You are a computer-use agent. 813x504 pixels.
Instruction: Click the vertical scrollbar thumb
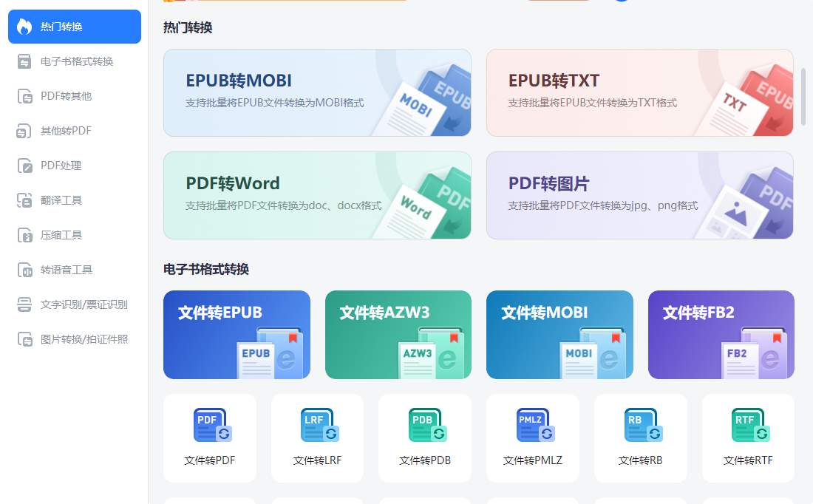tap(803, 97)
